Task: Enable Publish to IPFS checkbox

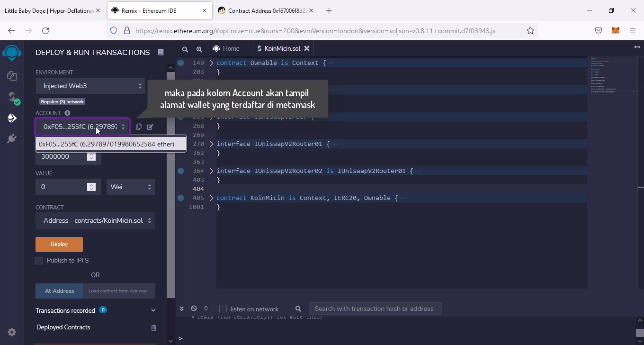Action: (39, 261)
